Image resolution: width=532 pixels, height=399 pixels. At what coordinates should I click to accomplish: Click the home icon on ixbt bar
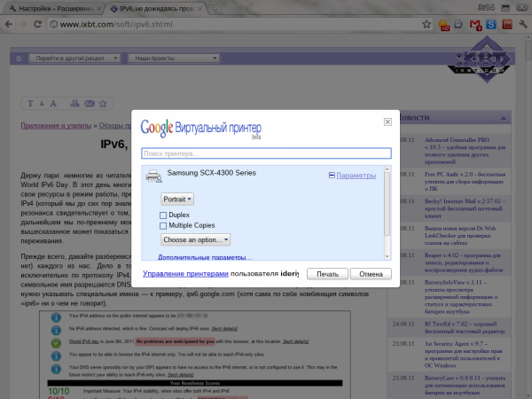click(x=19, y=59)
